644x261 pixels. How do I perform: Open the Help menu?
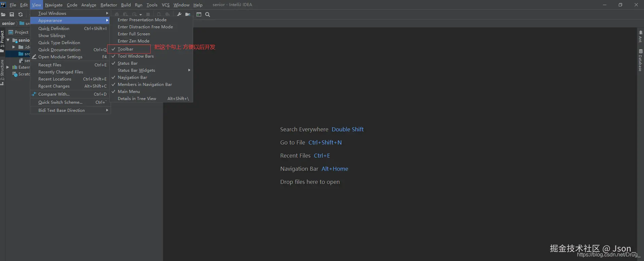point(198,5)
